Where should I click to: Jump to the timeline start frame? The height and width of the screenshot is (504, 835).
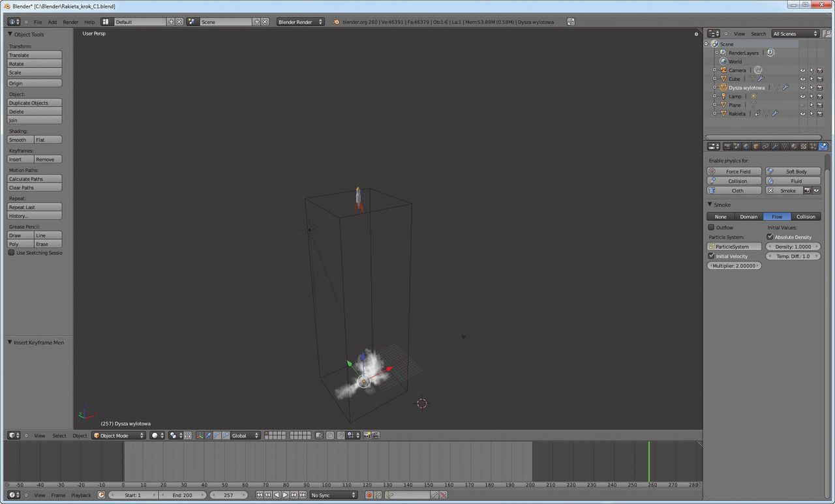pyautogui.click(x=260, y=495)
